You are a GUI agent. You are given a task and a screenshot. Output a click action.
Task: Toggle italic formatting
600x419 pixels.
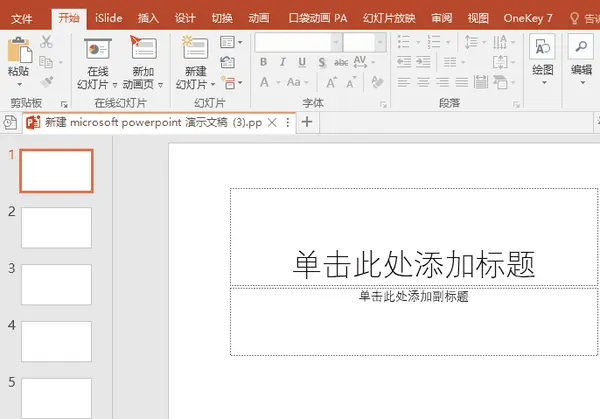pyautogui.click(x=282, y=62)
